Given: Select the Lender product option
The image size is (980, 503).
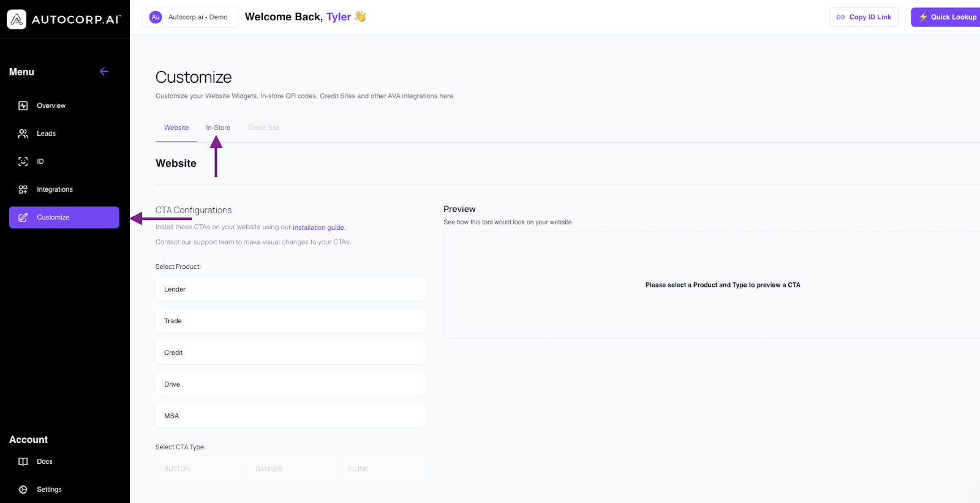Looking at the screenshot, I should click(290, 289).
